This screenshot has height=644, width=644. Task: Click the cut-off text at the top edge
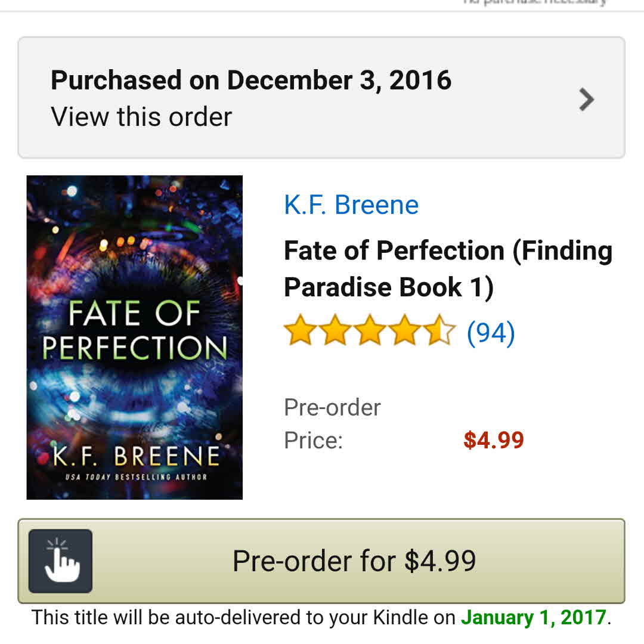tap(534, 2)
